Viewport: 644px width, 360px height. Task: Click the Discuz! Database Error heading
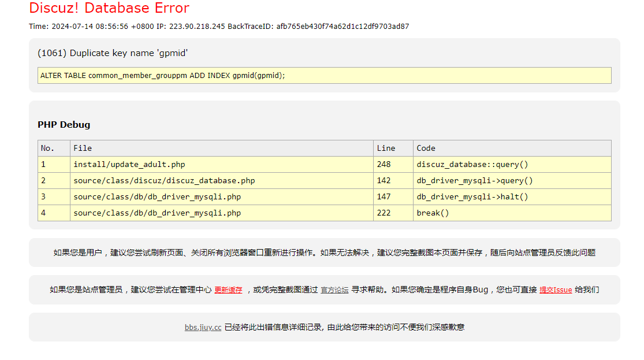(x=109, y=8)
